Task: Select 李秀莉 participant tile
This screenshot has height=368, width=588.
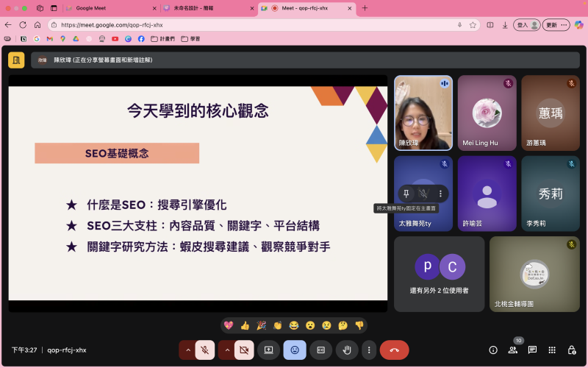Action: [551, 194]
